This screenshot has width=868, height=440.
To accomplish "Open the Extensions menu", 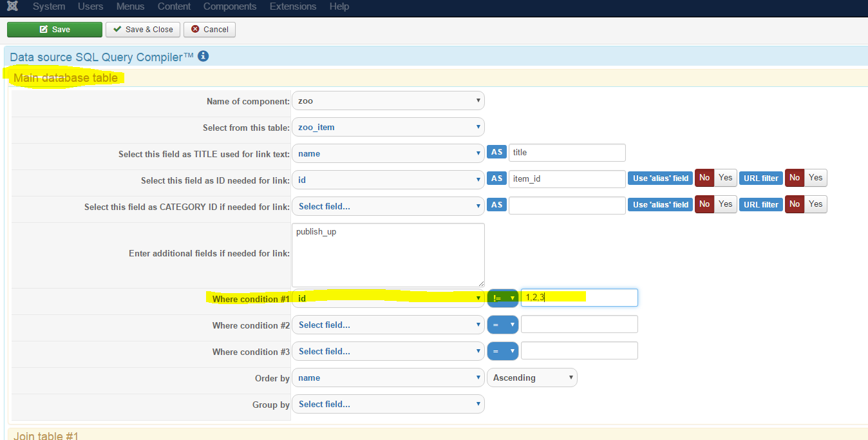I will click(293, 6).
